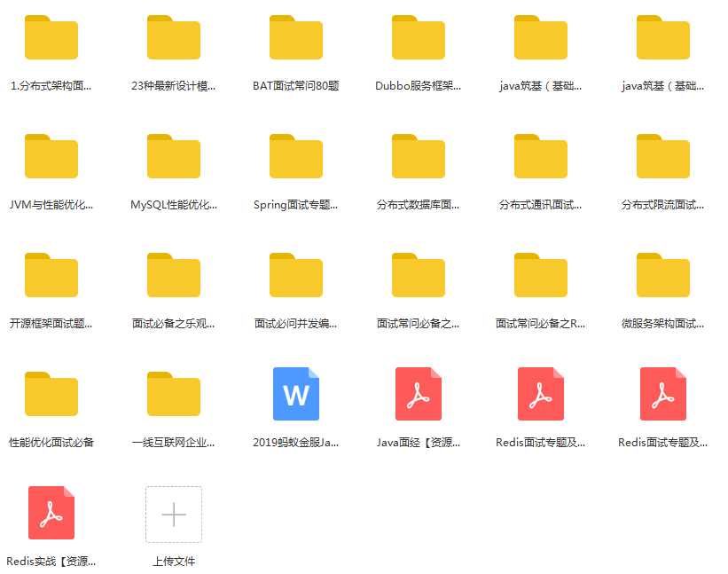Open the 分布式限流面试 folder
The height and width of the screenshot is (574, 728).
[663, 157]
